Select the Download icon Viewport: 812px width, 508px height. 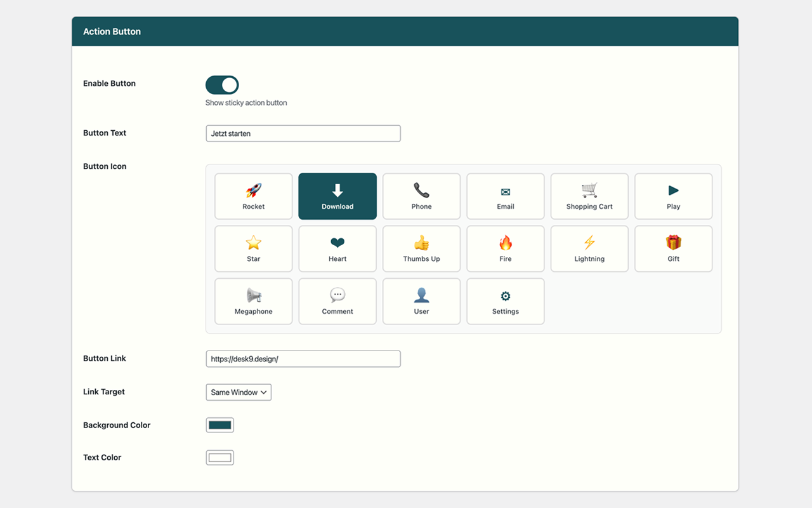337,196
